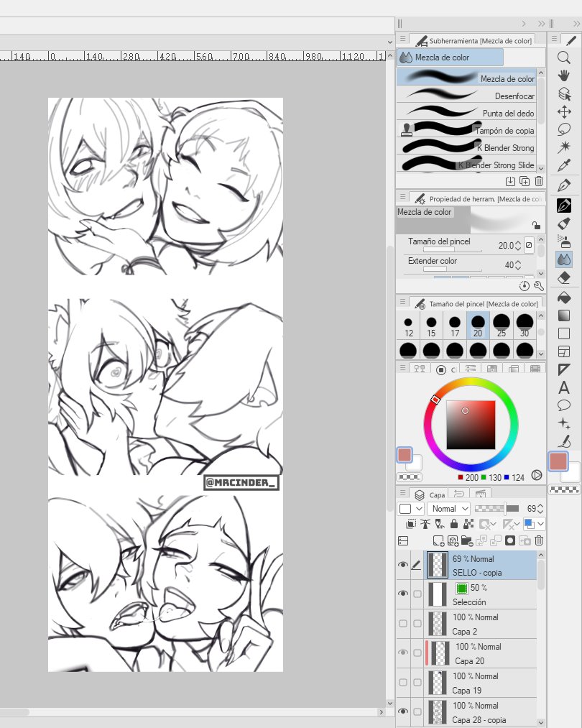Select the Blend color mixing tool
Image resolution: width=582 pixels, height=728 pixels.
[x=564, y=259]
